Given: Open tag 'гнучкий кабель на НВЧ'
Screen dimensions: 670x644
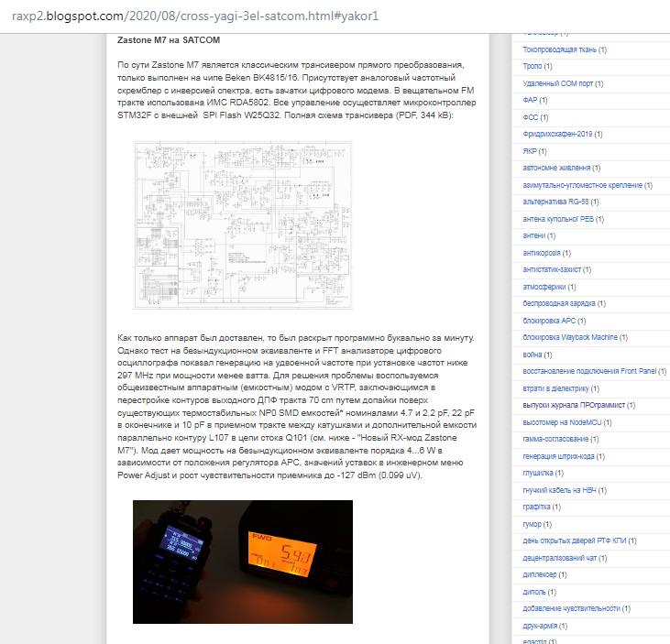Looking at the screenshot, I should tap(559, 490).
